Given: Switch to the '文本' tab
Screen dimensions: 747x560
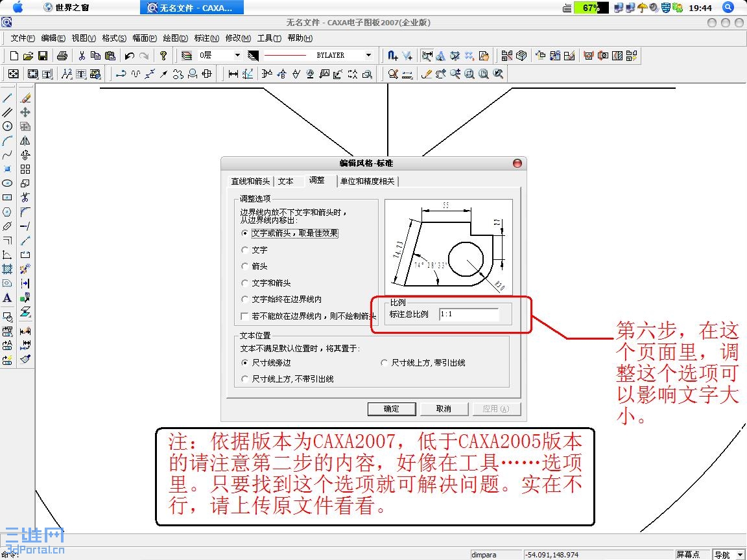Looking at the screenshot, I should click(286, 181).
